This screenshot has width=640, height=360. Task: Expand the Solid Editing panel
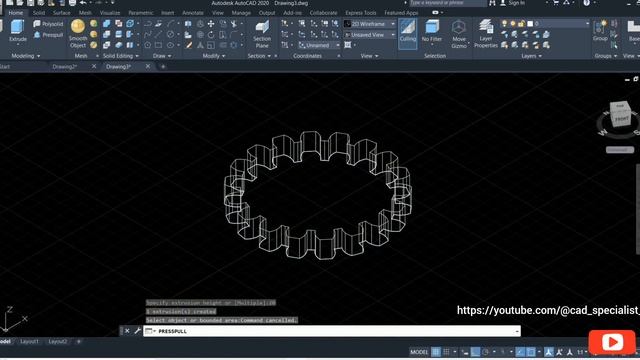point(120,56)
